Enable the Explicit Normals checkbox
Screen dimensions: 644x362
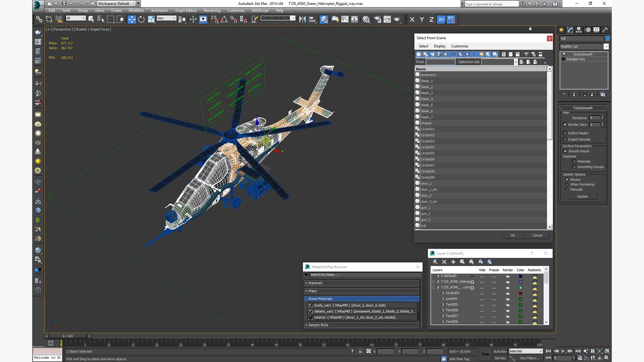[565, 139]
